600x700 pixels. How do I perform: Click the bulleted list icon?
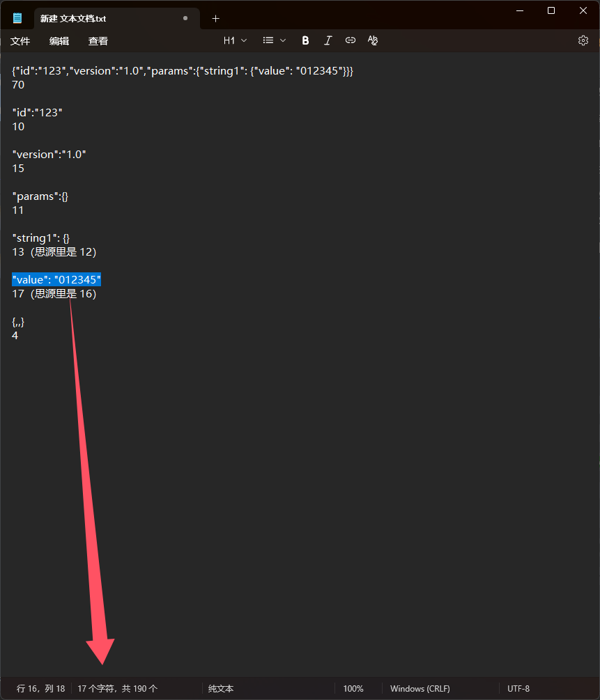[x=268, y=40]
